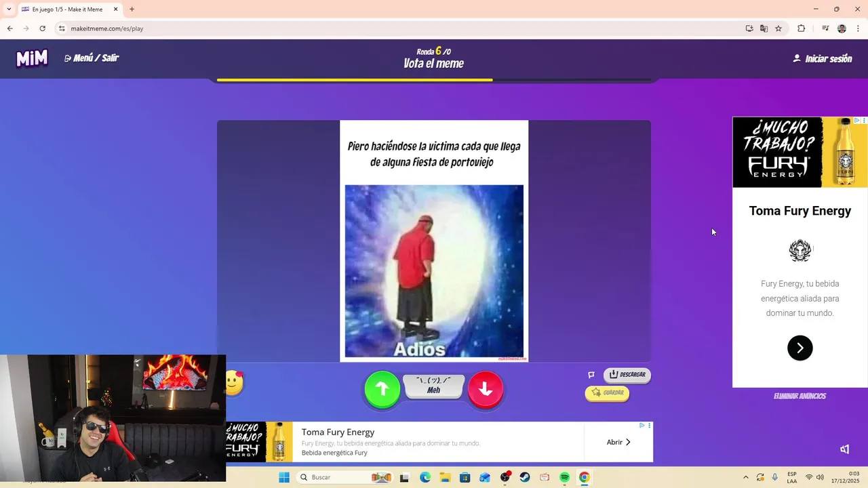
Task: Open the volume tray icon
Action: [x=820, y=477]
